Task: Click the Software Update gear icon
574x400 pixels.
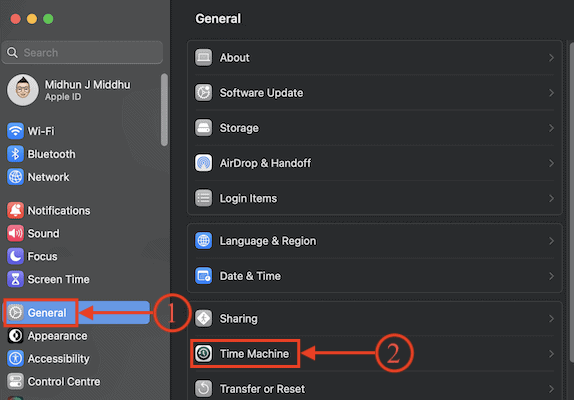Action: pos(204,93)
